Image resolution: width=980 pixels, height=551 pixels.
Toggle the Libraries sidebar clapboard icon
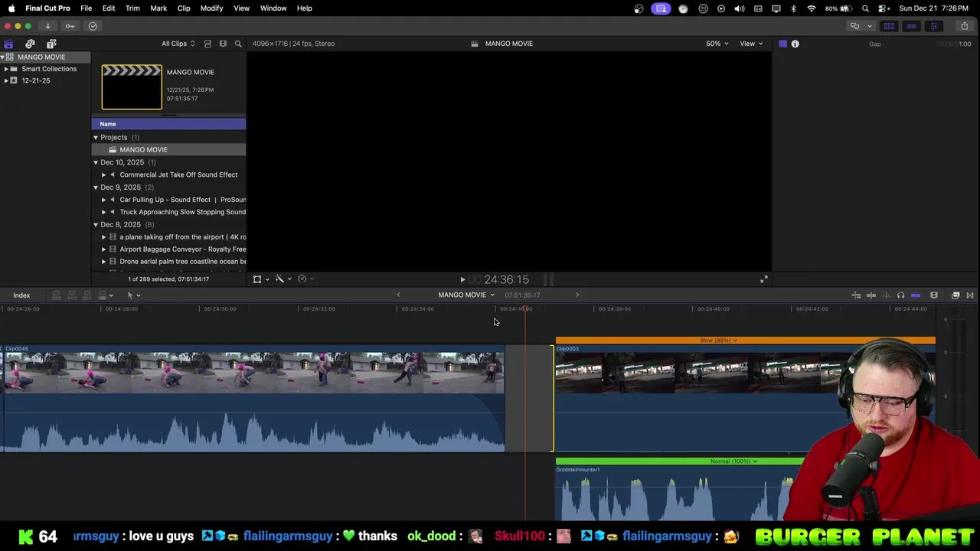(x=8, y=44)
